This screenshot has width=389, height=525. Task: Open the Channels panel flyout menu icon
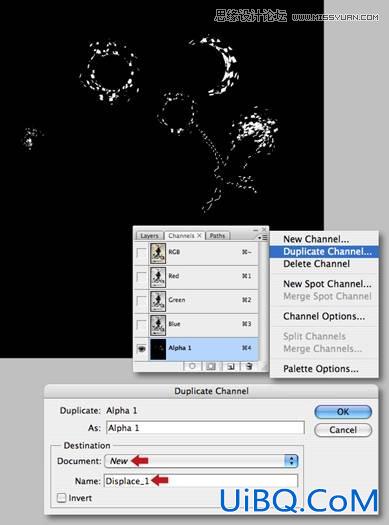[x=262, y=237]
